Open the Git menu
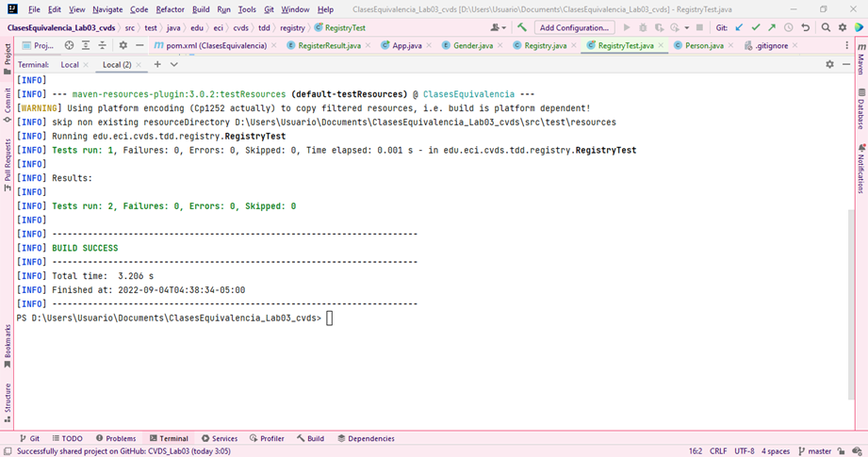This screenshot has width=868, height=457. point(269,9)
